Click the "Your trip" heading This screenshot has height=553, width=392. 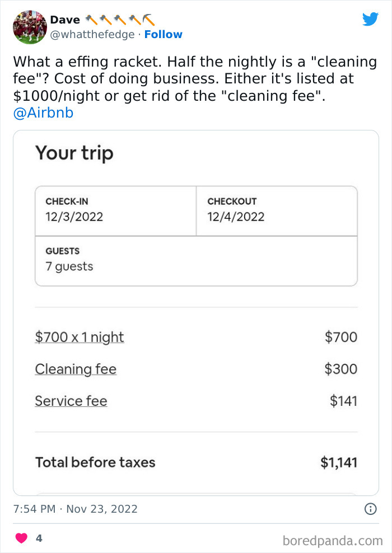pyautogui.click(x=74, y=153)
